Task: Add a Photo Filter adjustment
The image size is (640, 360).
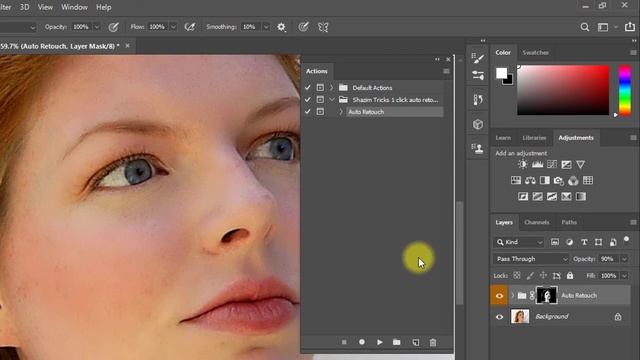Action: click(559, 180)
